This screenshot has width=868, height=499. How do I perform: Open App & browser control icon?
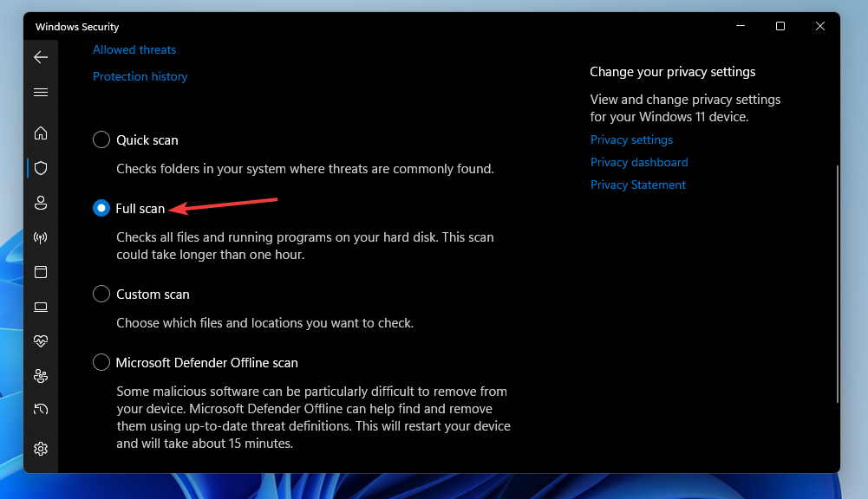click(x=41, y=272)
